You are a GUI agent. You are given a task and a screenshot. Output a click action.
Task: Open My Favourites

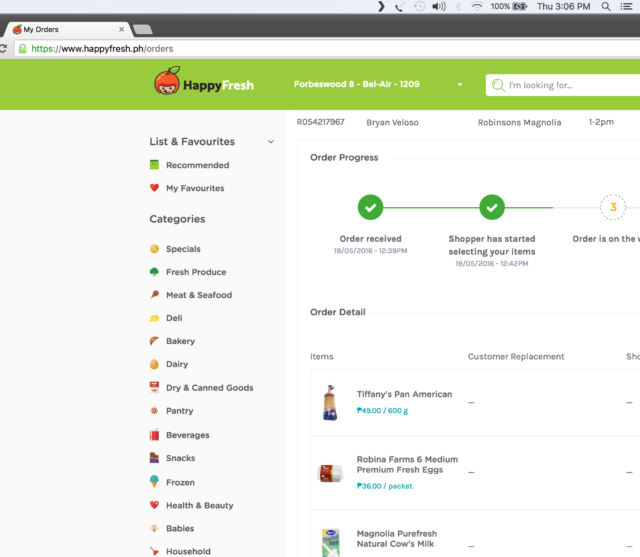(x=195, y=188)
